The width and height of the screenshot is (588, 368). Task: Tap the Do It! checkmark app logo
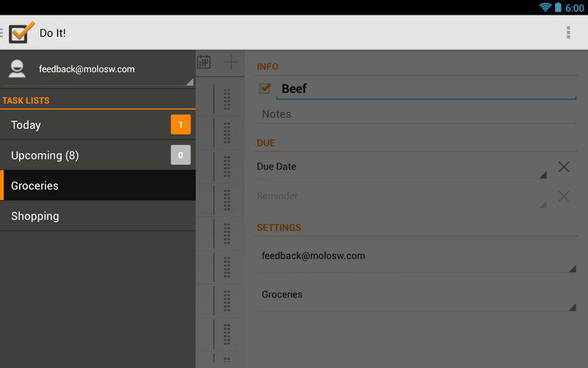(x=22, y=32)
